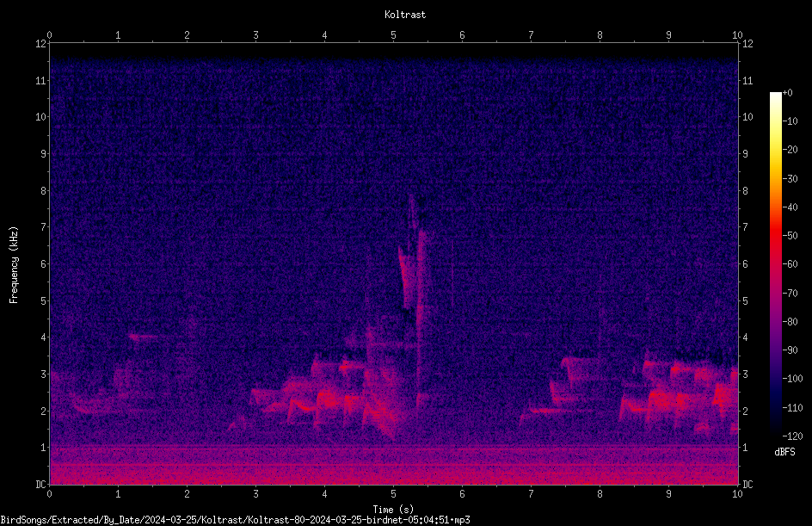812x526 pixels.
Task: Click the 5 second tick on bottom axis
Action: [394, 494]
